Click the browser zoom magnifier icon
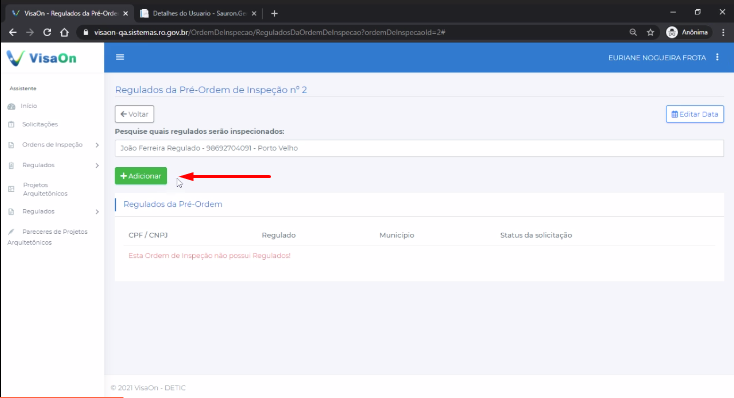734x398 pixels. point(633,32)
